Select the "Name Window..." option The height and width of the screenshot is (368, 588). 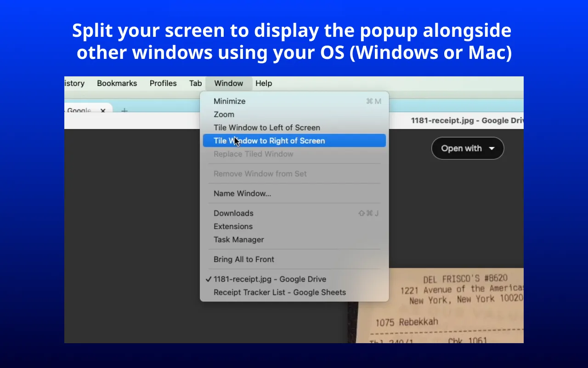tap(243, 193)
